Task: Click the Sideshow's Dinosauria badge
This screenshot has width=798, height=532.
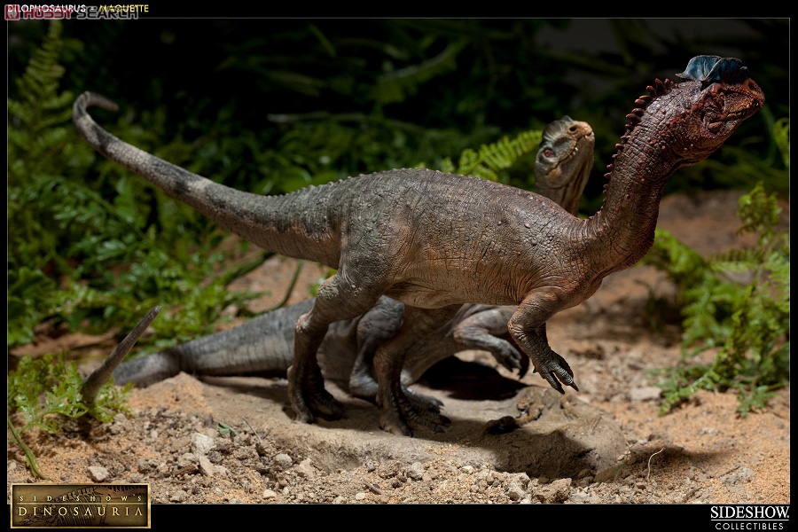Action: [81, 505]
